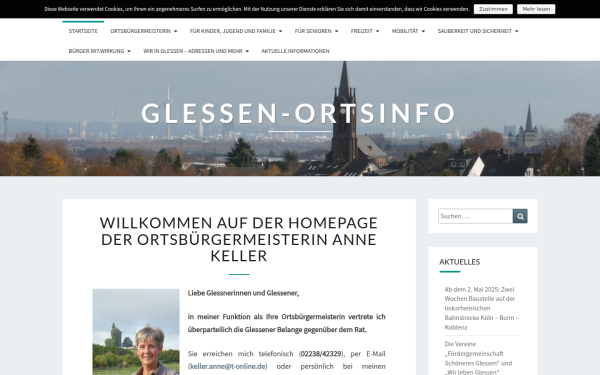Open the keller.anne@t-online.de email link
Screen dimensions: 600x375
click(x=228, y=366)
